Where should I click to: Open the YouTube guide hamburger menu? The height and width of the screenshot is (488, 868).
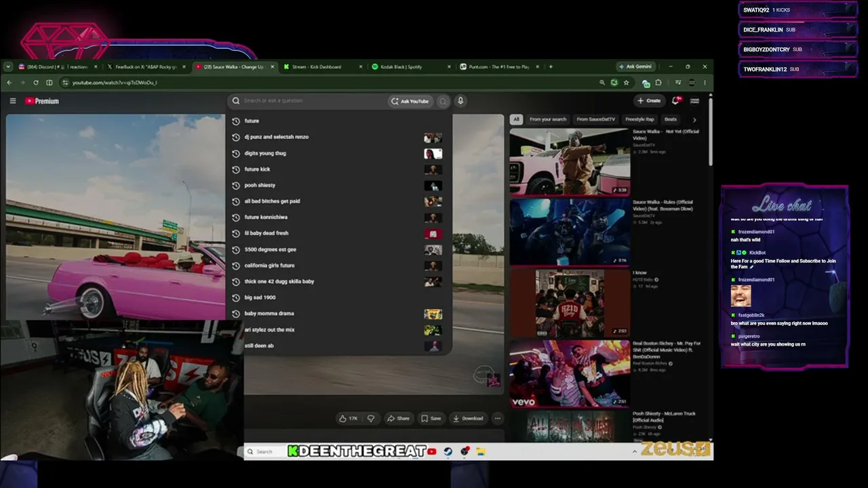pyautogui.click(x=13, y=101)
